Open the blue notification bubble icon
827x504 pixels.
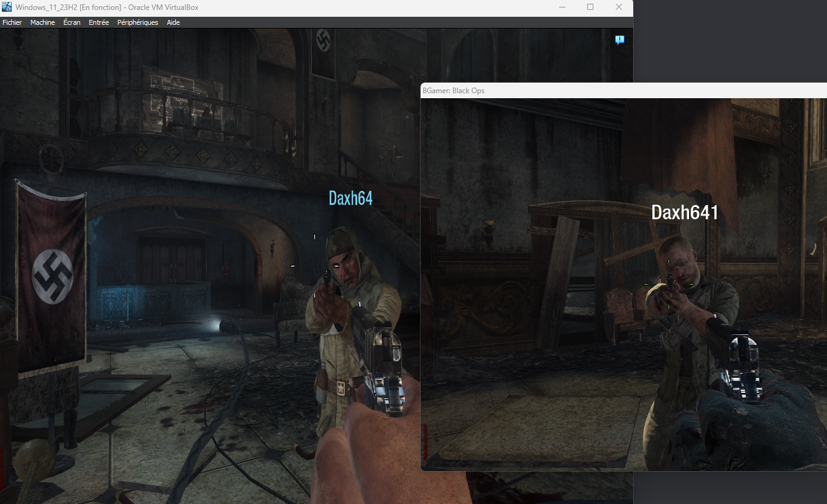pos(619,40)
